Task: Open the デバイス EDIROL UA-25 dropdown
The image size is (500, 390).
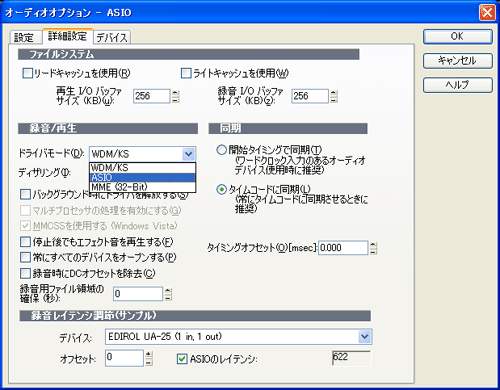Action: click(365, 337)
